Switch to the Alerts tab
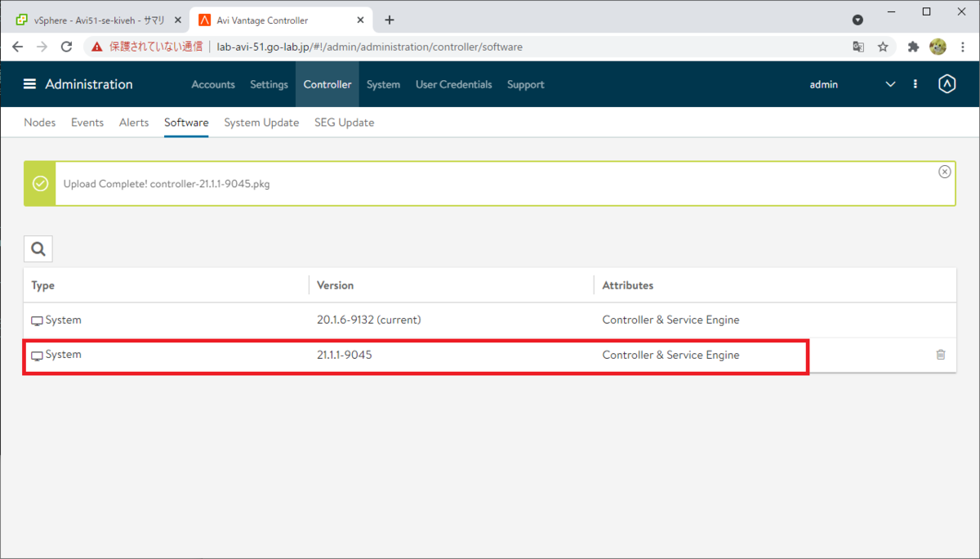Screen dimensions: 980x559 134,123
